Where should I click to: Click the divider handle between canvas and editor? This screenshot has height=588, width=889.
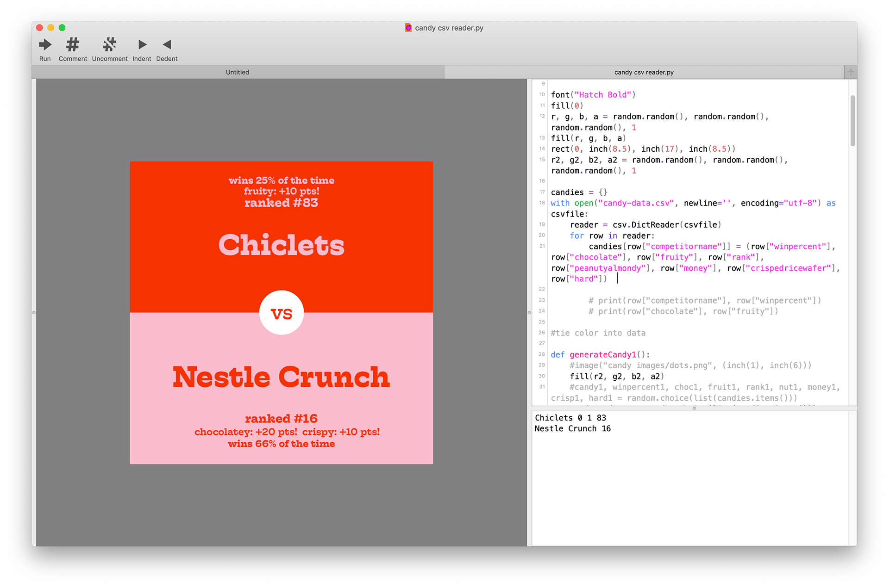pyautogui.click(x=529, y=313)
